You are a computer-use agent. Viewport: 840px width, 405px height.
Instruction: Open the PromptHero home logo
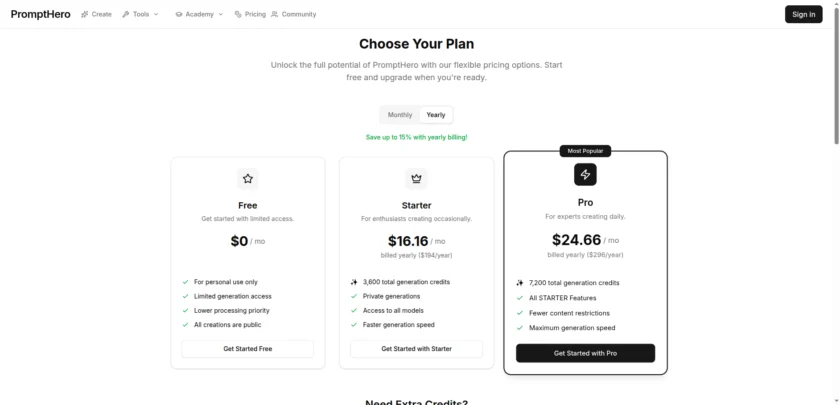point(42,14)
